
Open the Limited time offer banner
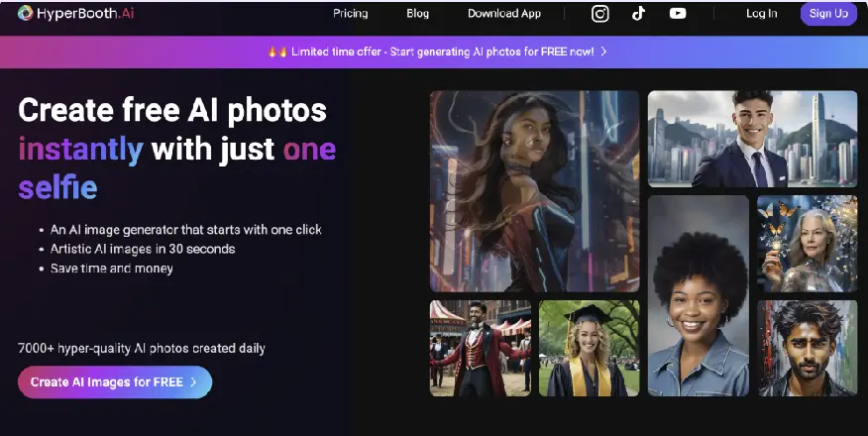click(x=434, y=52)
